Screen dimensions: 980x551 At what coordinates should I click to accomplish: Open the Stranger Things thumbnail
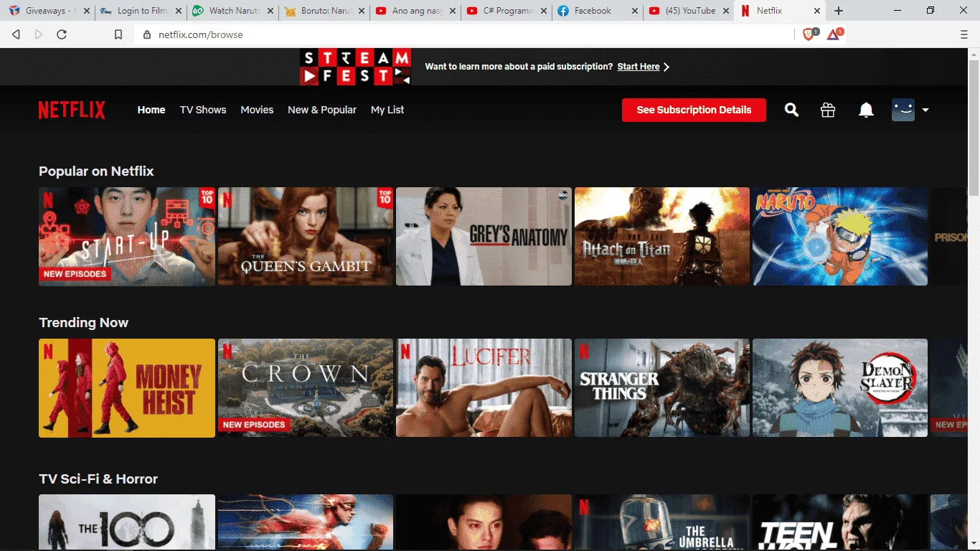point(662,388)
